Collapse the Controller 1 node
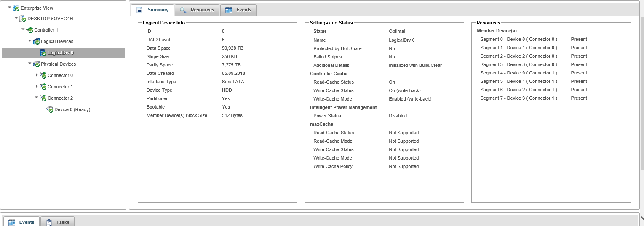This screenshot has width=644, height=226. tap(23, 29)
